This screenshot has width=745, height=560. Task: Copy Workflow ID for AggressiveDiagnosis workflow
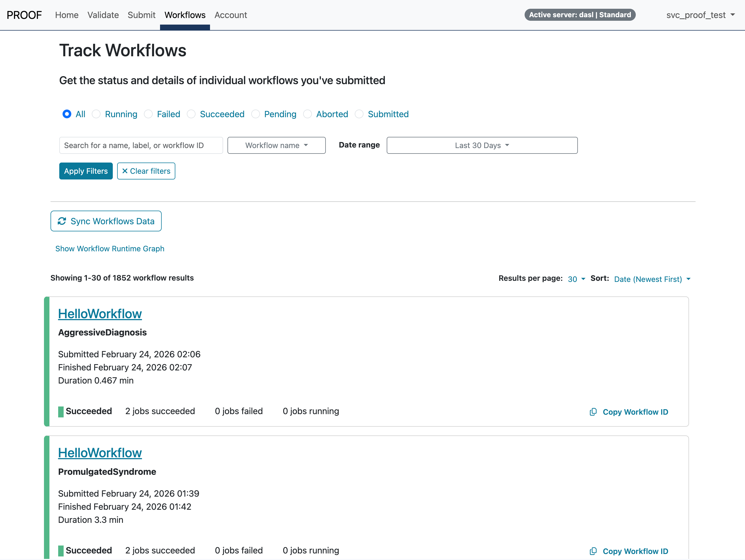(x=635, y=412)
